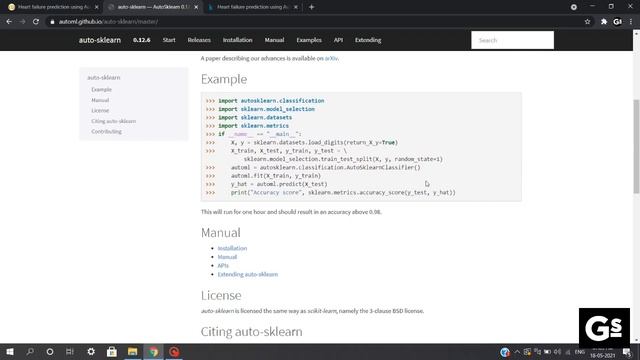Open volume control in system tray
This screenshot has height=360, width=640.
pyautogui.click(x=558, y=352)
